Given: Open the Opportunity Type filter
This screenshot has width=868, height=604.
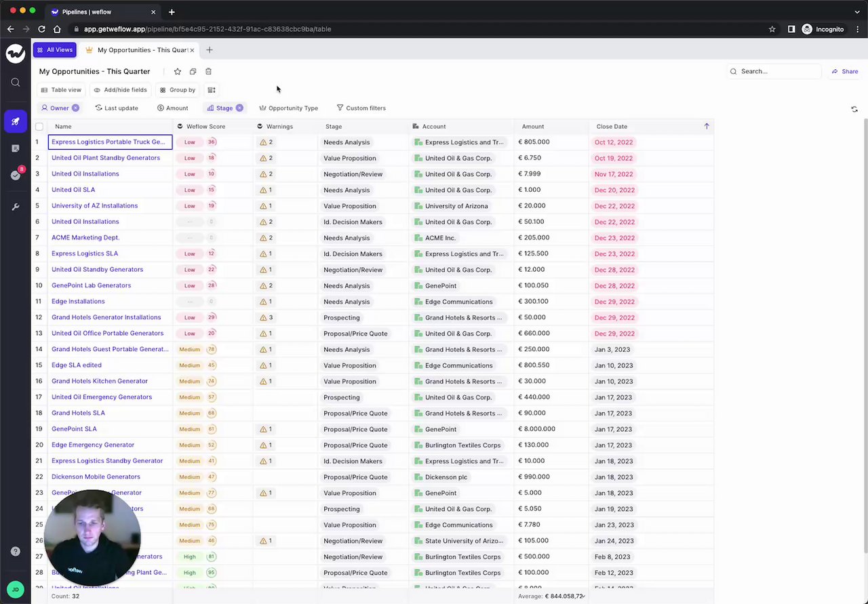Looking at the screenshot, I should coord(288,108).
